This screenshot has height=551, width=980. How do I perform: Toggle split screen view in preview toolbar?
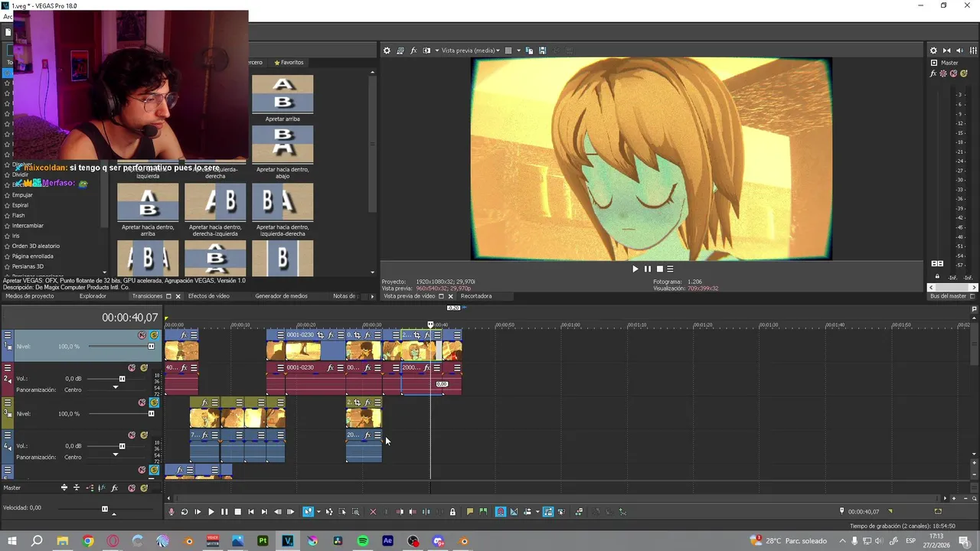click(426, 51)
